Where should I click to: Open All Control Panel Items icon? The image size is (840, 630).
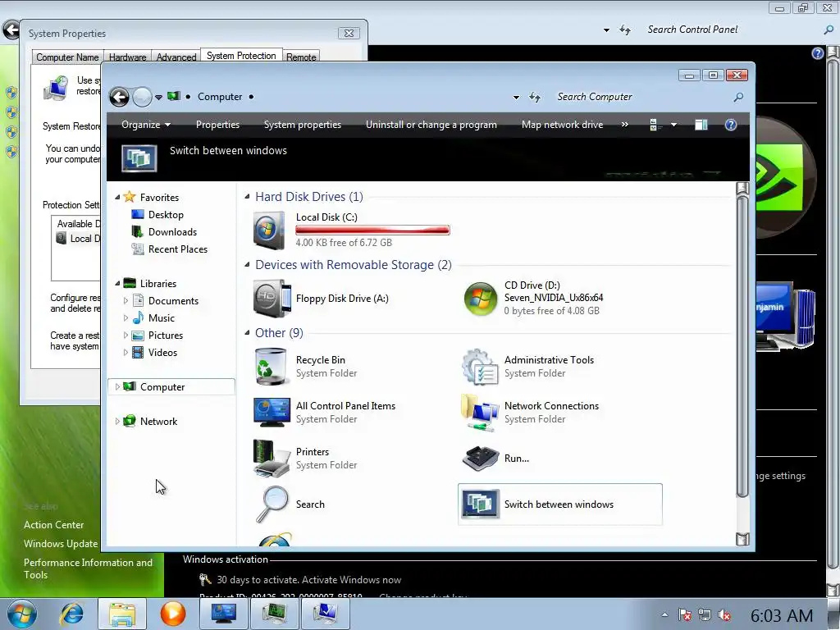coord(272,412)
